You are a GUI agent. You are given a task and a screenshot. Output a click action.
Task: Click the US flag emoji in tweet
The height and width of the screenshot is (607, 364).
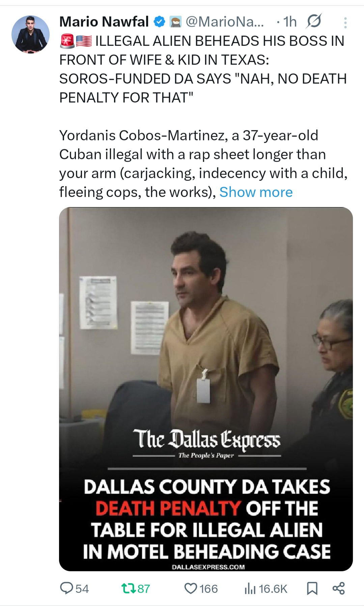tap(84, 41)
